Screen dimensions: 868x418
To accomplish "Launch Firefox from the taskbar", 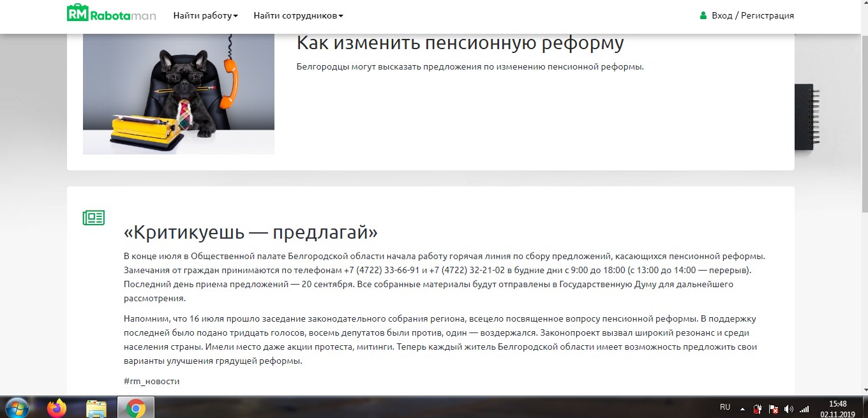I will point(57,408).
